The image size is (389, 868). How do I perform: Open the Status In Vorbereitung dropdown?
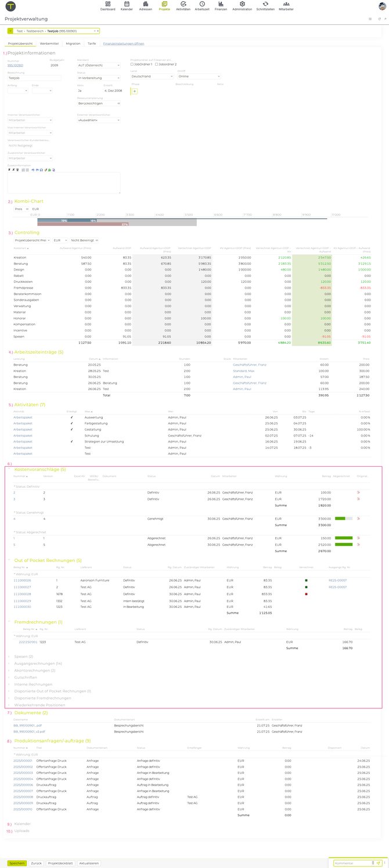[x=99, y=78]
